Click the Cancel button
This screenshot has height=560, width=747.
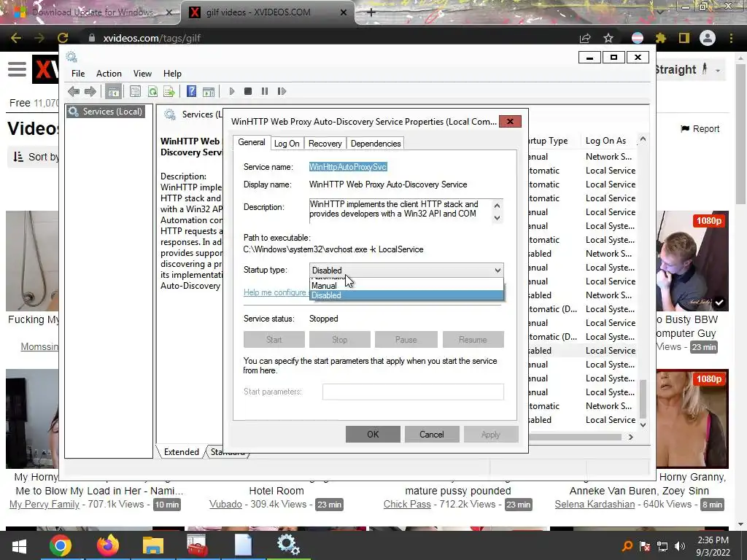coord(432,435)
